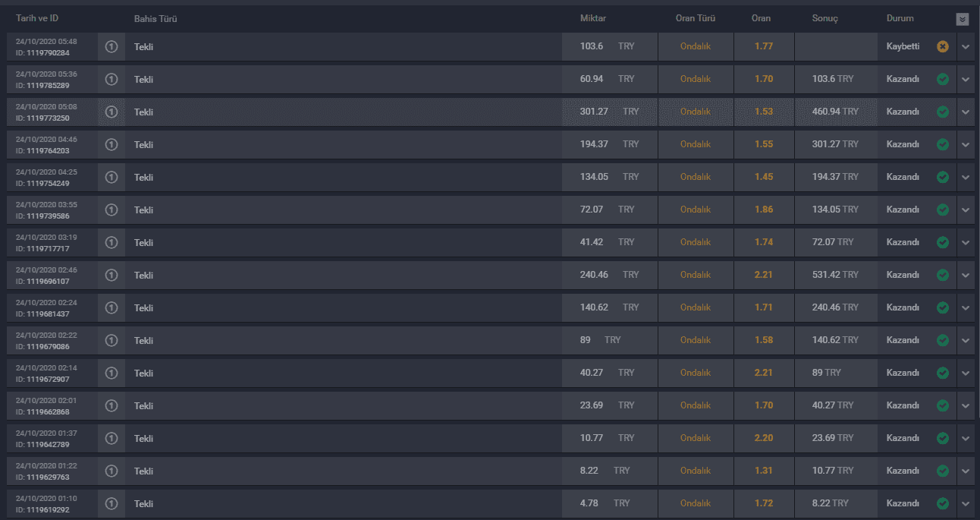Click green won checkmark on bet 1119672907
The image size is (980, 520).
943,373
